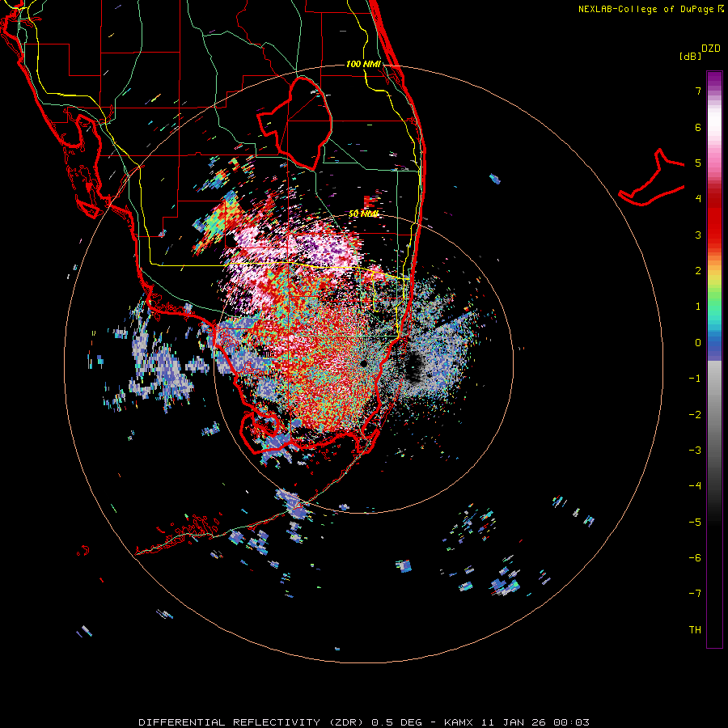The width and height of the screenshot is (728, 728).
Task: Click the -3 value on the color scale
Action: [695, 451]
